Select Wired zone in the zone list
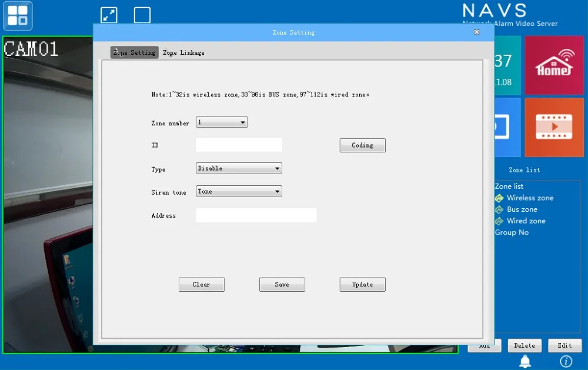The width and height of the screenshot is (588, 370). click(526, 221)
